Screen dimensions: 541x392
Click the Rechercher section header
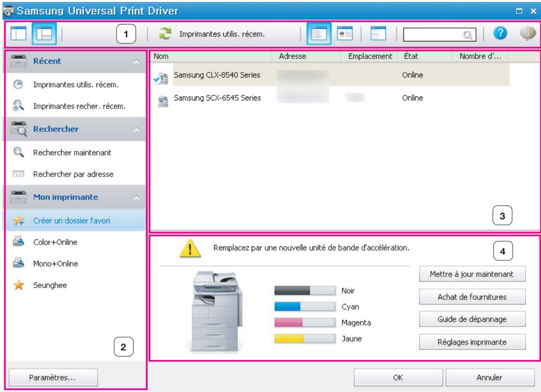[75, 129]
